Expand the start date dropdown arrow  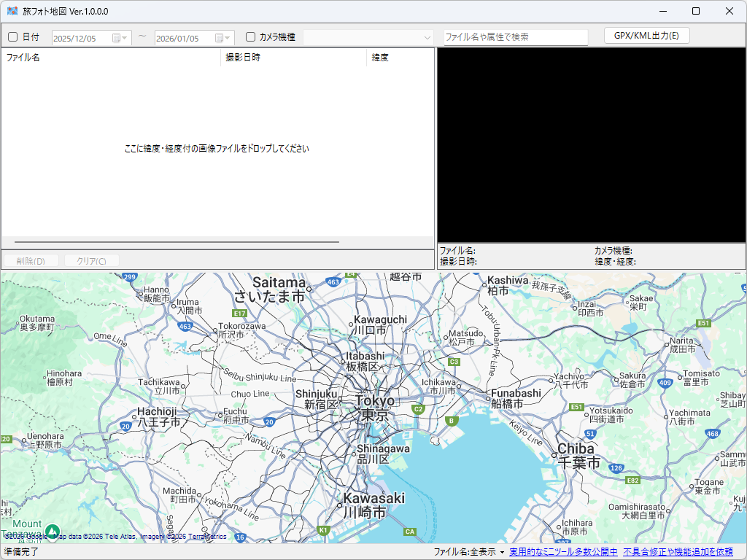pyautogui.click(x=124, y=36)
